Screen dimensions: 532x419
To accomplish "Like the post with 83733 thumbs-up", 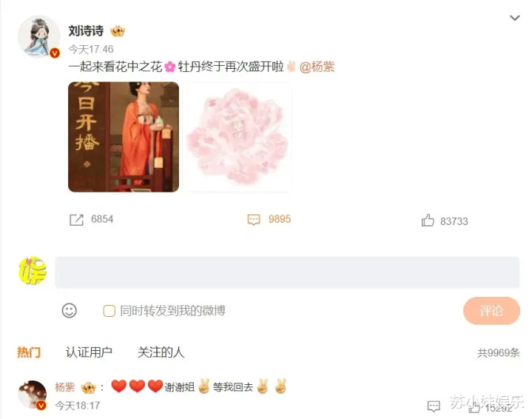I will 428,221.
